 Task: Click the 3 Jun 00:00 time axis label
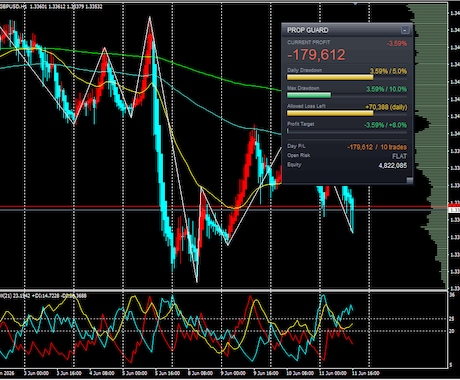tap(36, 373)
